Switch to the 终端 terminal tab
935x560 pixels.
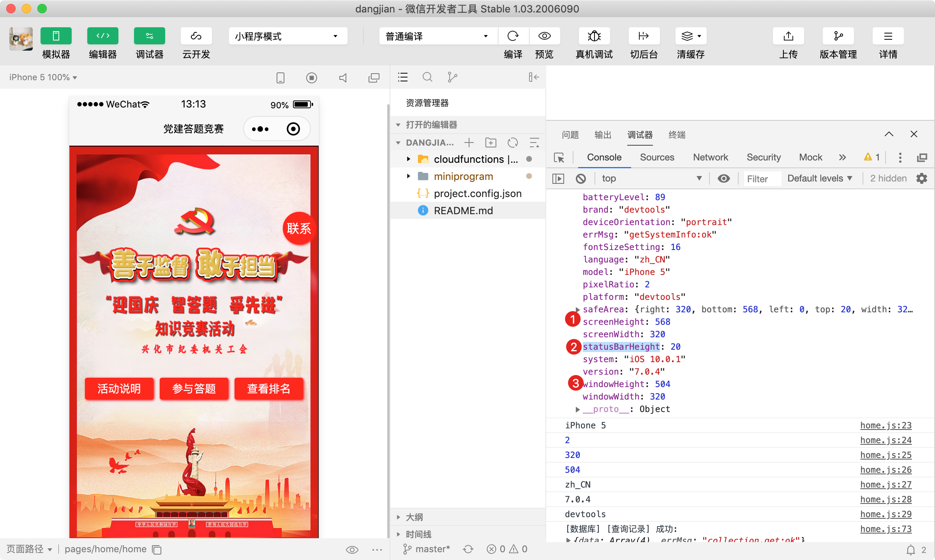(x=677, y=135)
